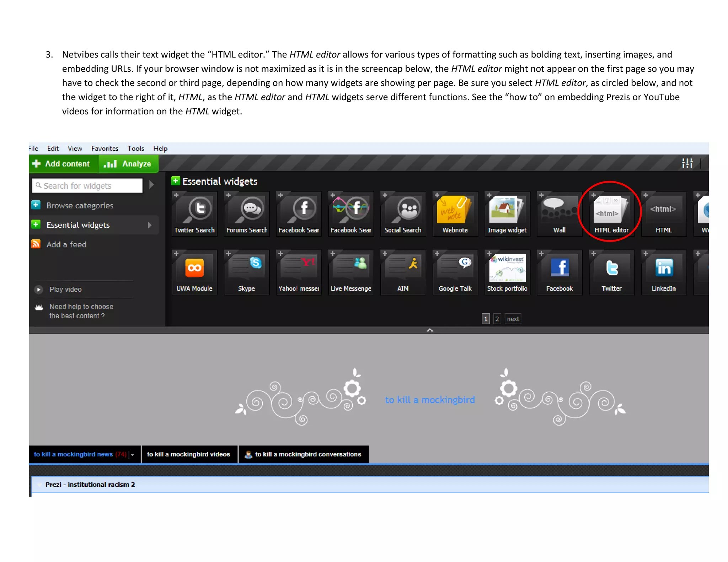Open the Tools menu
The height and width of the screenshot is (562, 728).
[x=136, y=148]
